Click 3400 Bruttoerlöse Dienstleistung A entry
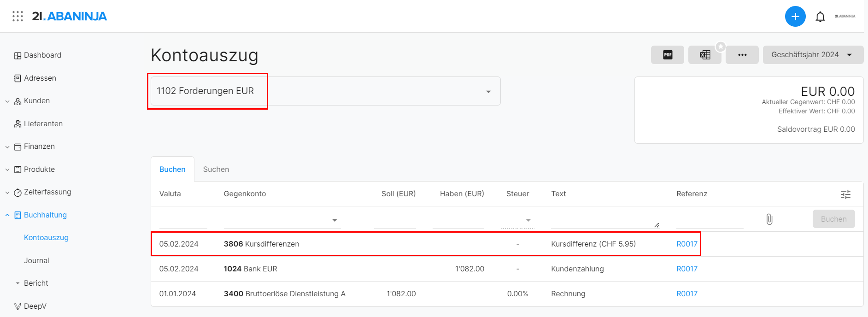Screen dimensions: 868x317 point(284,294)
